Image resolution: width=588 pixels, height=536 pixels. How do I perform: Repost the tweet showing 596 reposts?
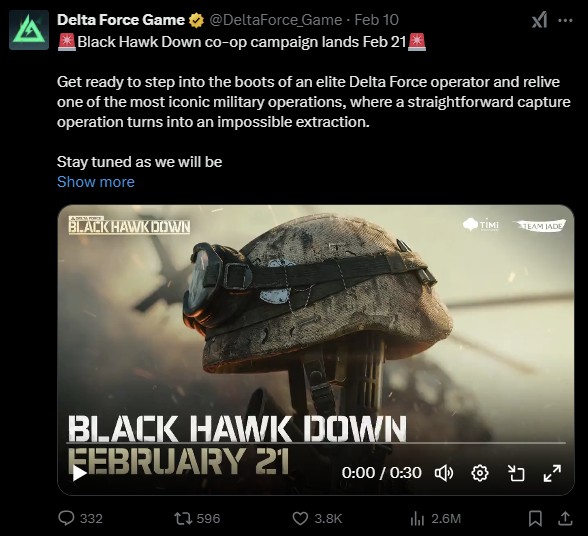197,518
